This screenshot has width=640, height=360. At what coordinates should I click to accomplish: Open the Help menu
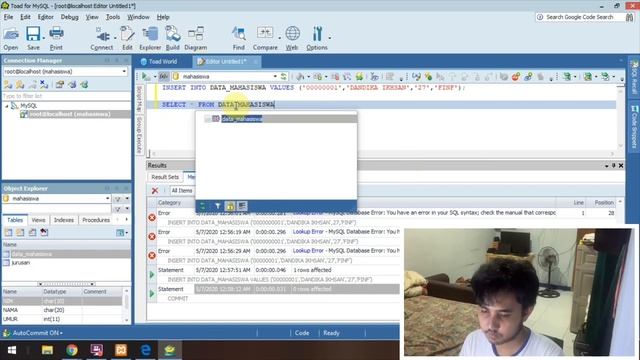point(163,17)
